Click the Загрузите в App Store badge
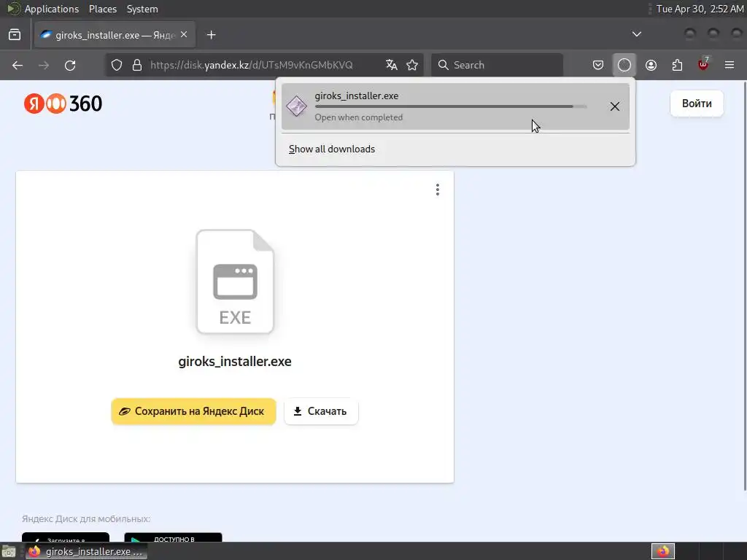Image resolution: width=747 pixels, height=560 pixels. (x=66, y=537)
